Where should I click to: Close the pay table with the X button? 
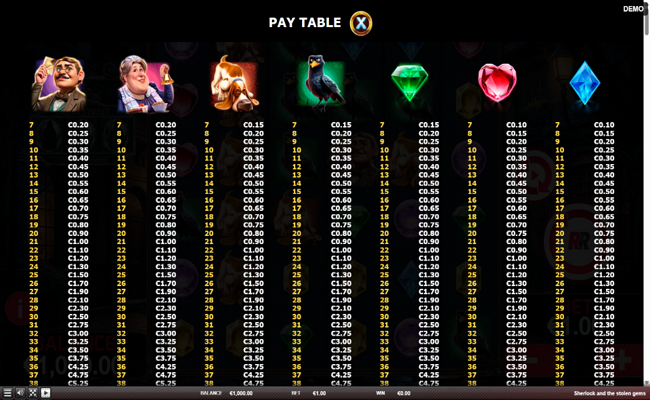tap(361, 23)
